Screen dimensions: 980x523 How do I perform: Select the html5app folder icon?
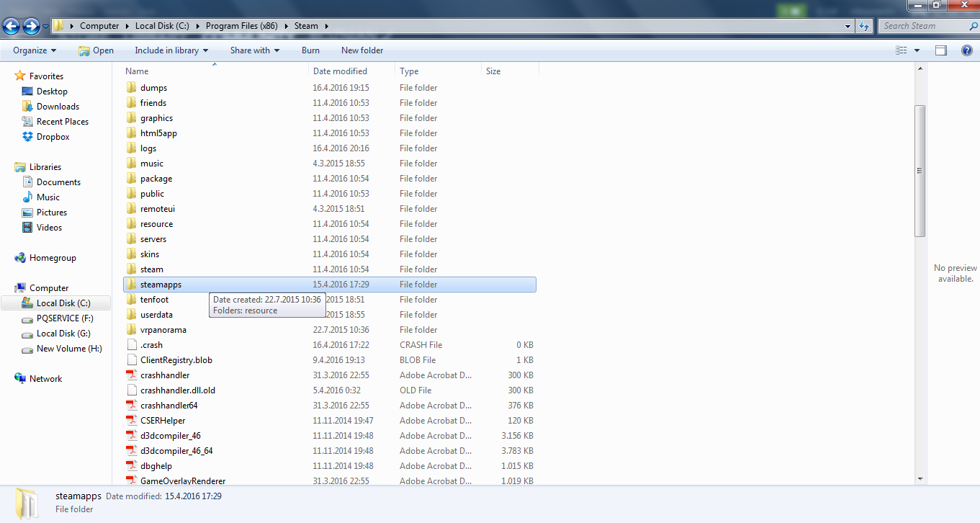click(131, 133)
